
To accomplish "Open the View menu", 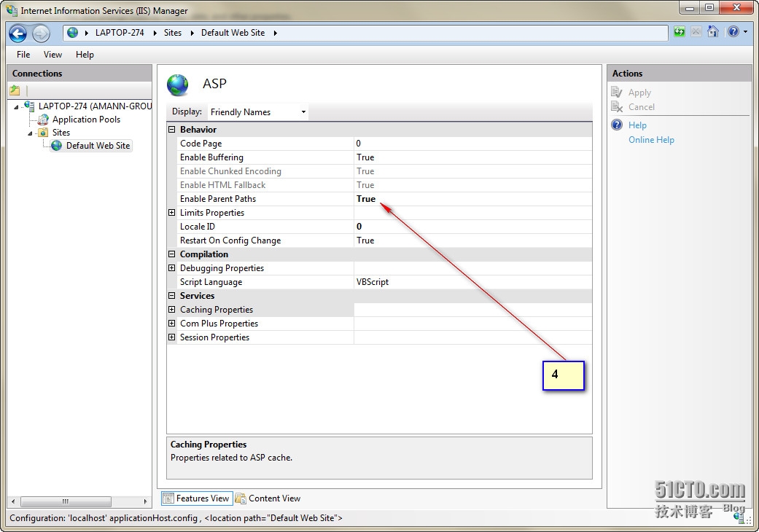I will click(x=52, y=55).
